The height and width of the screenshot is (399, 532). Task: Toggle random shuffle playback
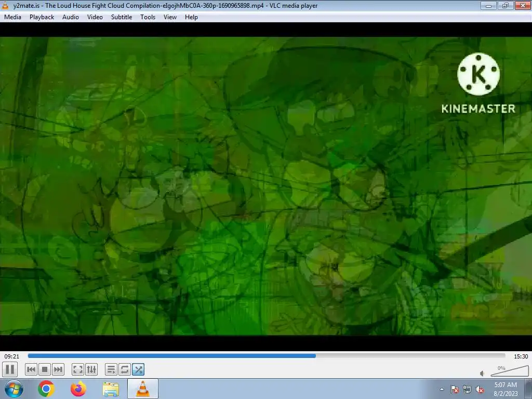tap(138, 369)
